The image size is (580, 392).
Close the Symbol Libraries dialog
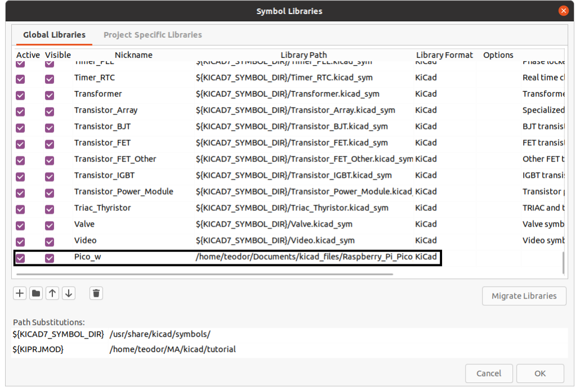click(563, 11)
